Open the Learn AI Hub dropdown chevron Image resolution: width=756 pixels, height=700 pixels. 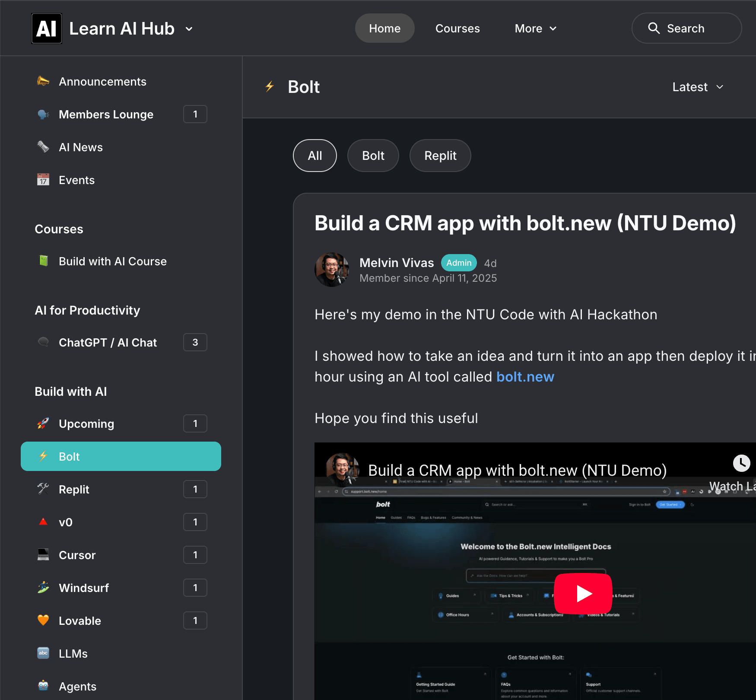[189, 29]
